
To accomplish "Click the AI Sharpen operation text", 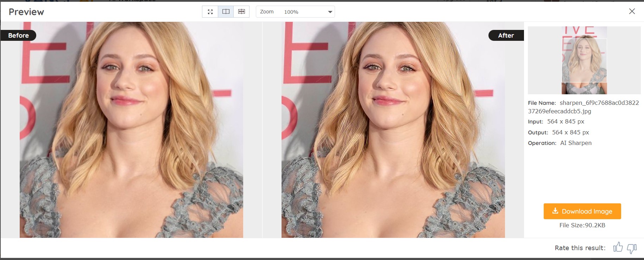I will pyautogui.click(x=576, y=143).
